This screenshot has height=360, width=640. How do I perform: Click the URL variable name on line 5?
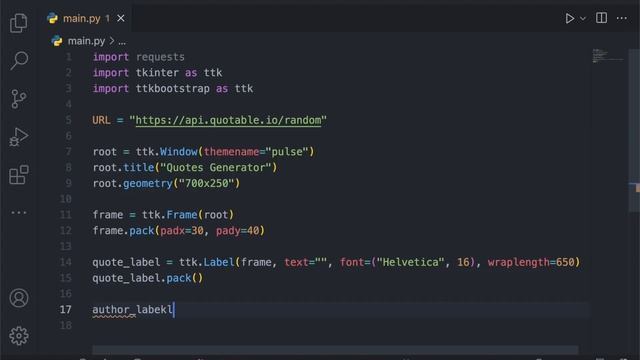tap(101, 120)
